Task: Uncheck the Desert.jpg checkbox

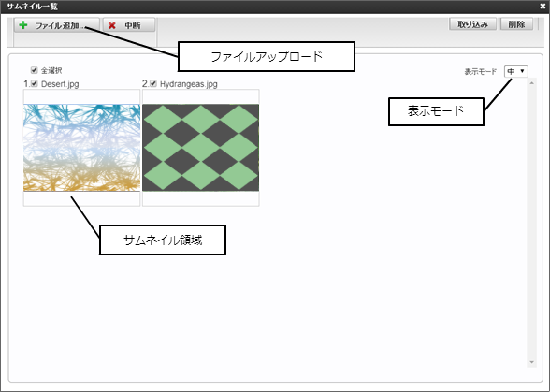Action: (x=34, y=83)
